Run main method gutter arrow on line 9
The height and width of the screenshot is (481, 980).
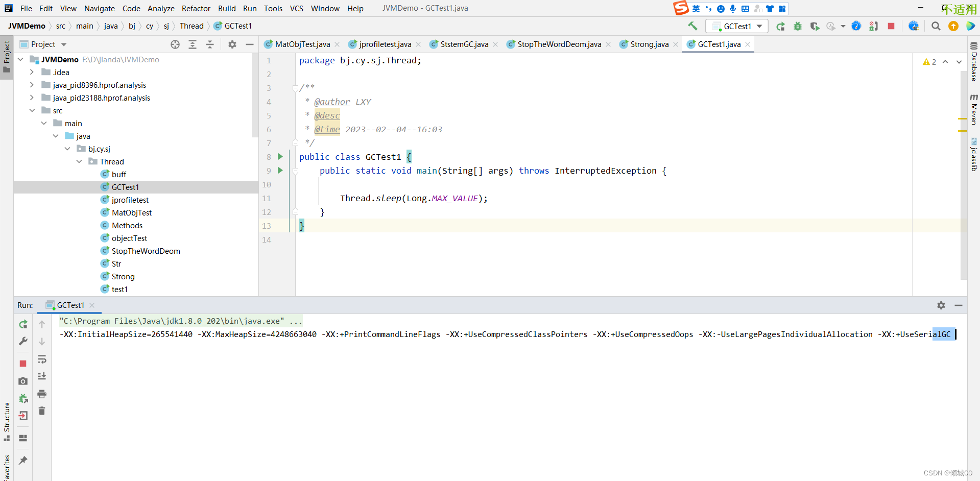tap(280, 170)
